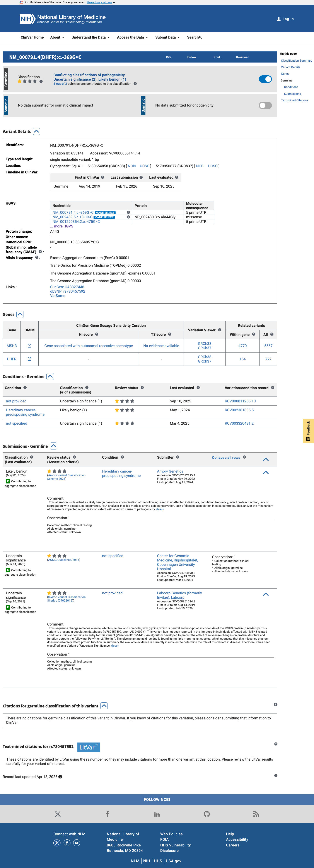This screenshot has height=868, width=314.
Task: Open the Understand the Data menu
Action: click(x=91, y=37)
